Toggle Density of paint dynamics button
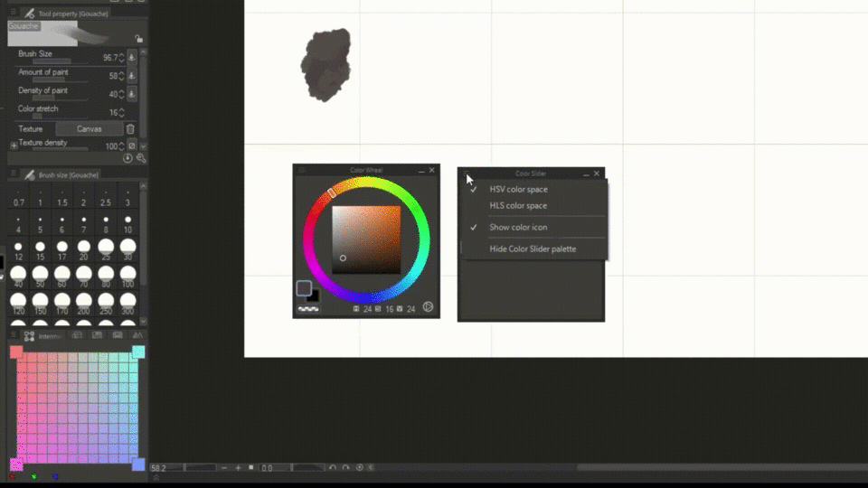The height and width of the screenshot is (488, 868). pos(132,93)
